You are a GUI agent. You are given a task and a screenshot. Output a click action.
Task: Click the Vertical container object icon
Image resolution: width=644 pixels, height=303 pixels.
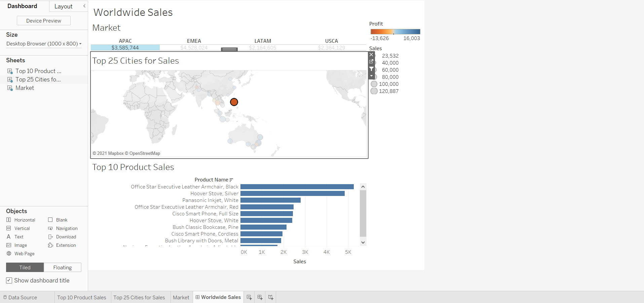coord(9,228)
